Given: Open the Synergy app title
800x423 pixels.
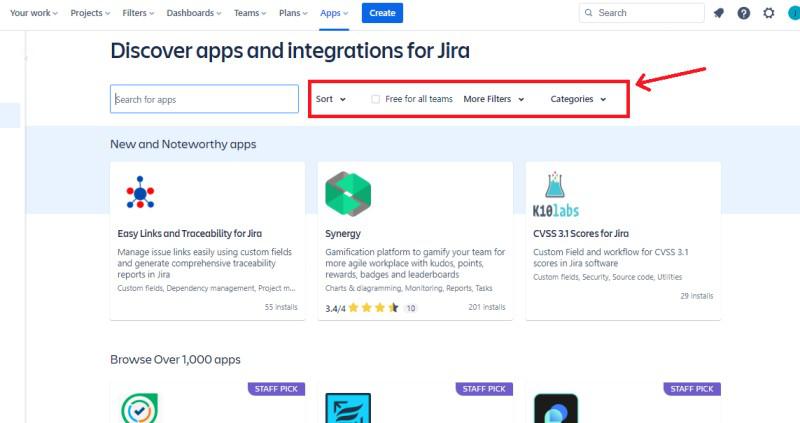Looking at the screenshot, I should [x=343, y=234].
